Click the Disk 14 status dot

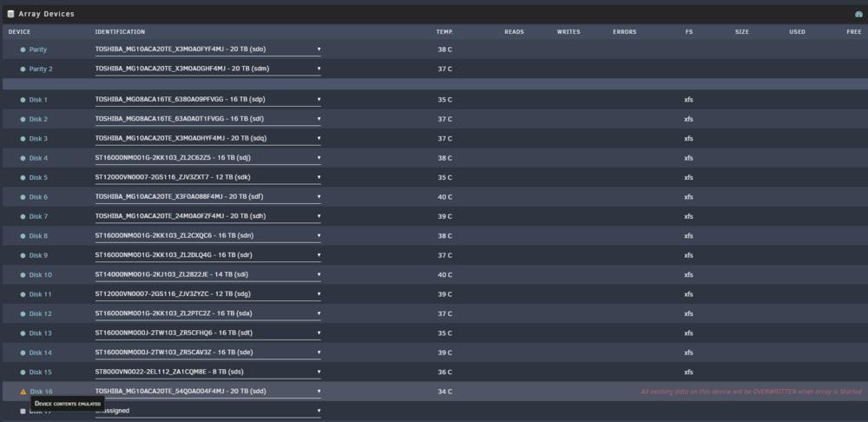coord(23,353)
